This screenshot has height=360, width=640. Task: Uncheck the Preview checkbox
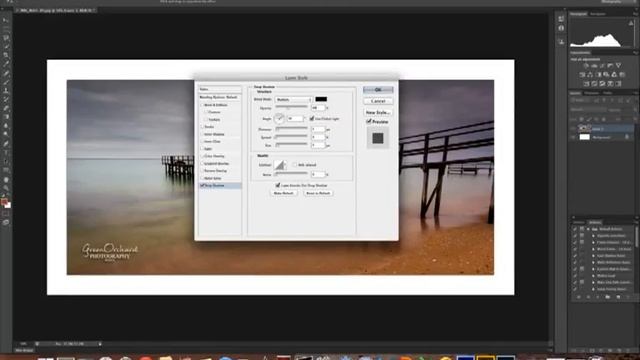coord(369,122)
